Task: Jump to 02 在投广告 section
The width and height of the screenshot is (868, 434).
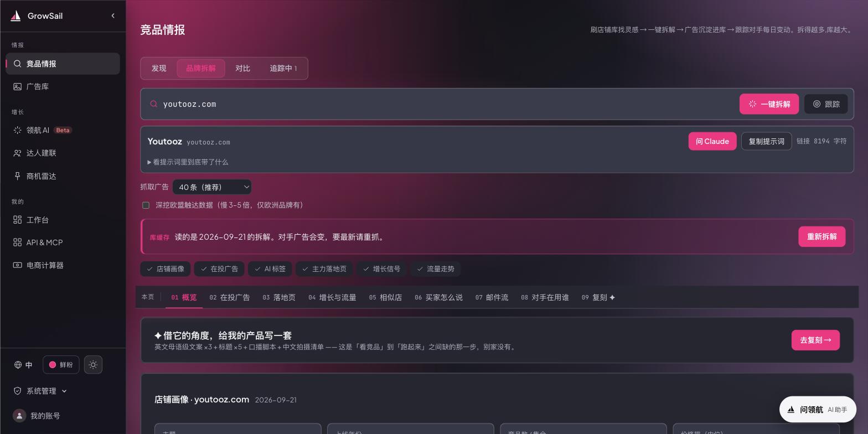Action: pyautogui.click(x=230, y=297)
